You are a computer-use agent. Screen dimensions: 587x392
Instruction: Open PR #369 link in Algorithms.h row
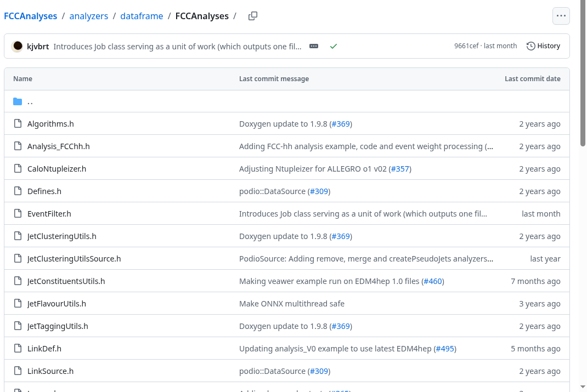coord(341,124)
